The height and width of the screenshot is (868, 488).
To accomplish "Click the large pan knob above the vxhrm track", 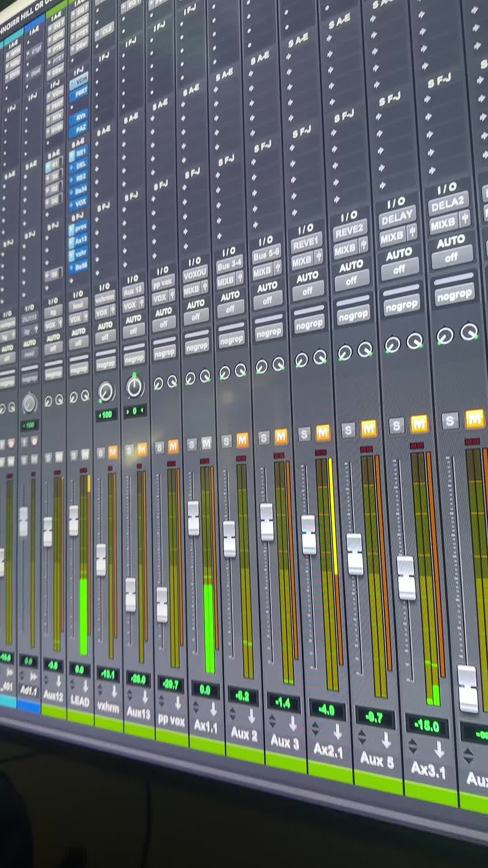I will (x=106, y=392).
